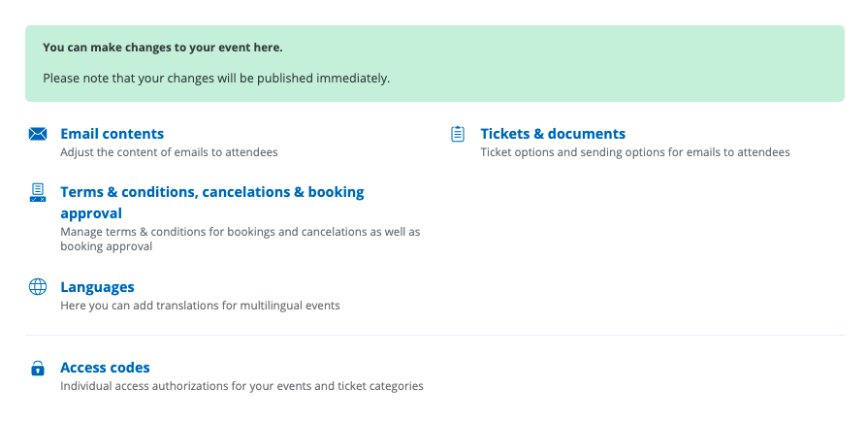
Task: Open the Email contents settings
Action: (112, 134)
